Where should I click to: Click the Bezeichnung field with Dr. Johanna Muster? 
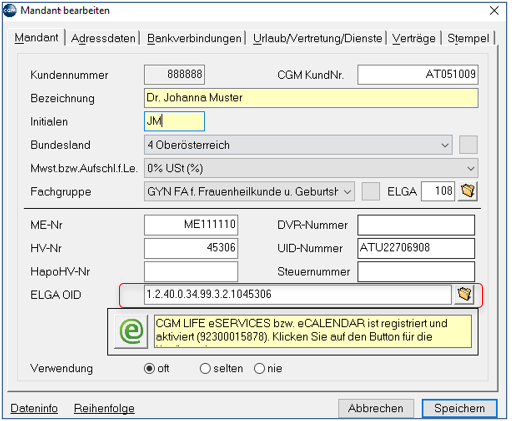coord(311,98)
